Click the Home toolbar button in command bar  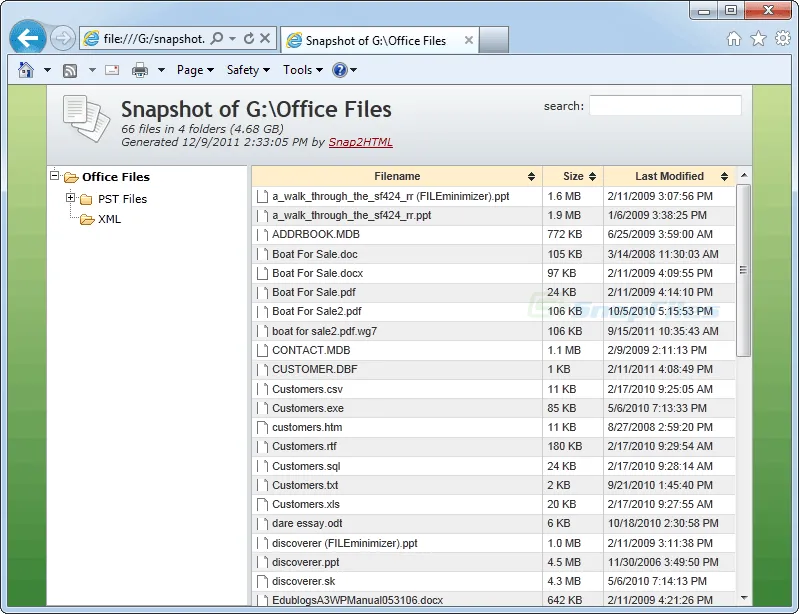point(26,70)
